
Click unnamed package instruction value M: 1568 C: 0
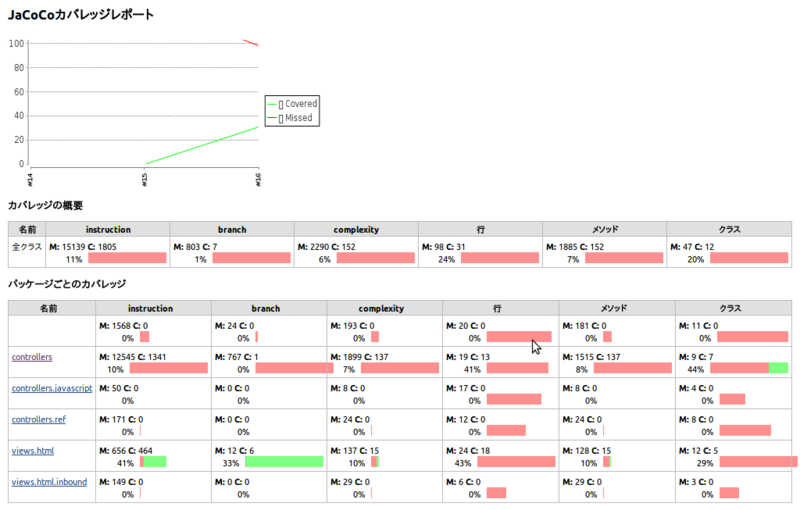tap(123, 325)
